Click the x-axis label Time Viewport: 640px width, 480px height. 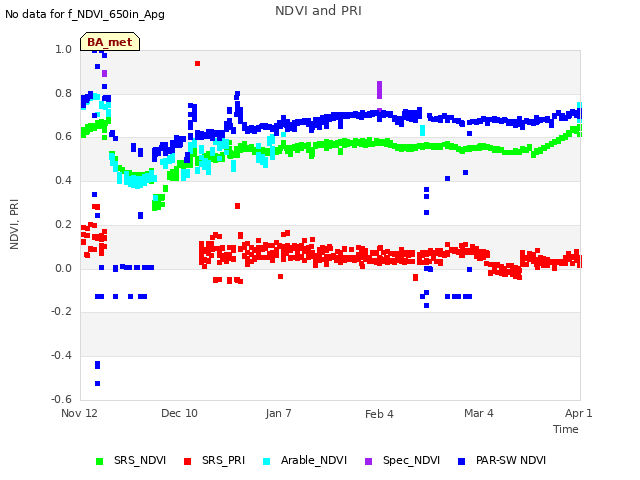coord(566,429)
